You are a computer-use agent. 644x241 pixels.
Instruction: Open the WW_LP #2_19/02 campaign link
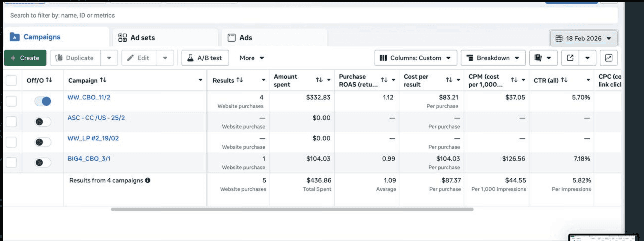pyautogui.click(x=93, y=138)
